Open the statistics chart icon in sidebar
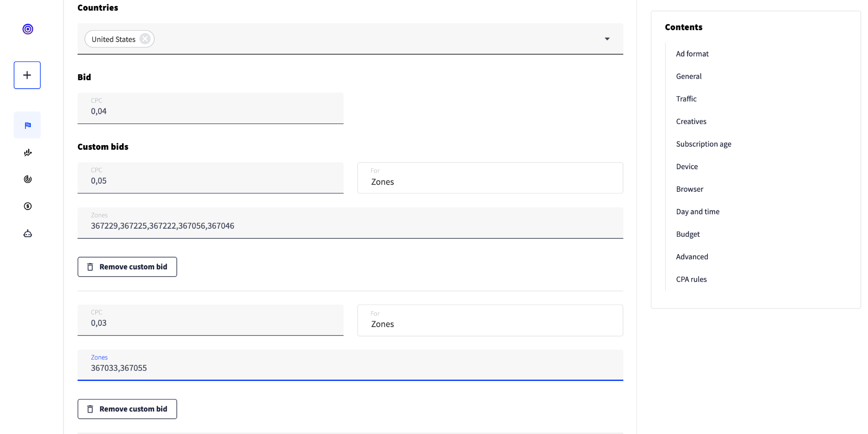 (x=28, y=153)
